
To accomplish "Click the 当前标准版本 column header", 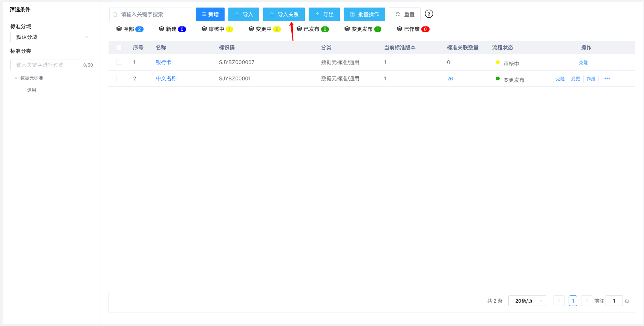I will pos(400,48).
